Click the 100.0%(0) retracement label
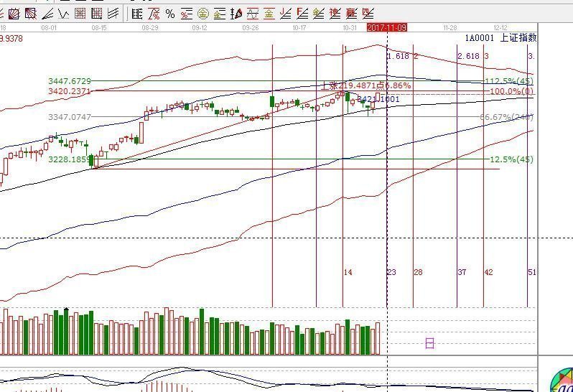Screen dimensions: 573x392 click(511, 91)
